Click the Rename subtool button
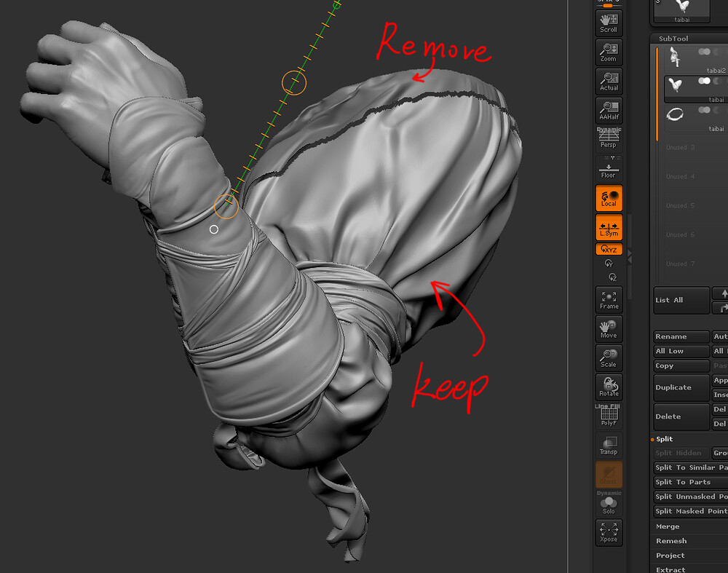This screenshot has width=728, height=573. (x=681, y=336)
